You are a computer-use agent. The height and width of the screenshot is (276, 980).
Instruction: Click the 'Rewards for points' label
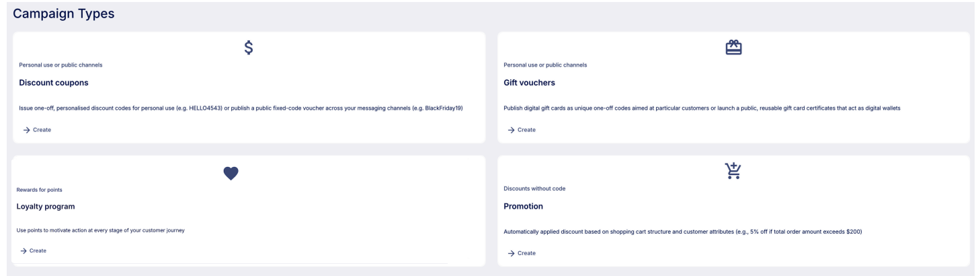click(x=39, y=190)
